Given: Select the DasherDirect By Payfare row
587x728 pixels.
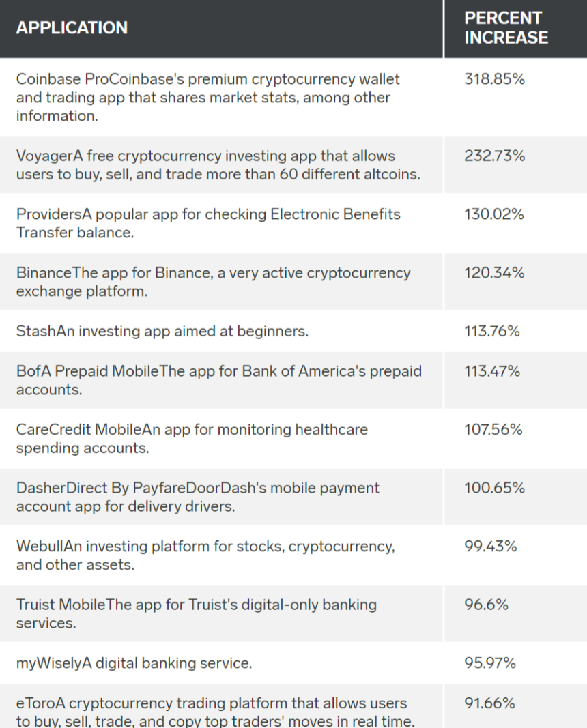Looking at the screenshot, I should (x=198, y=497).
